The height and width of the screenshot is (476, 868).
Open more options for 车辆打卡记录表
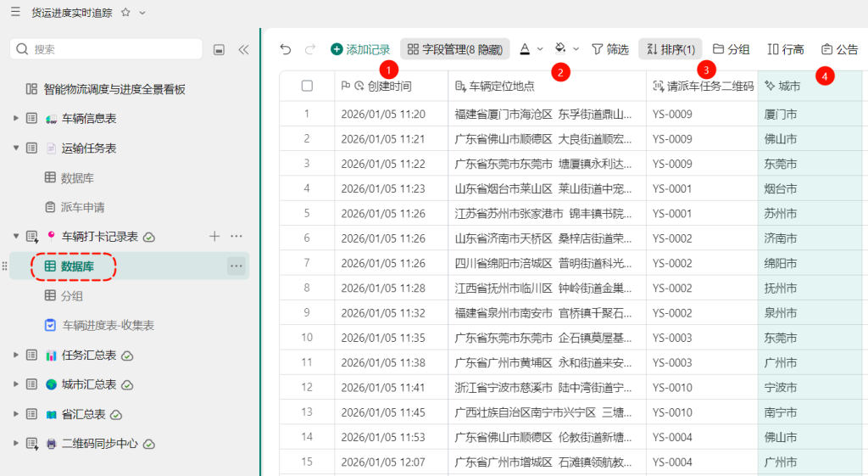(236, 237)
